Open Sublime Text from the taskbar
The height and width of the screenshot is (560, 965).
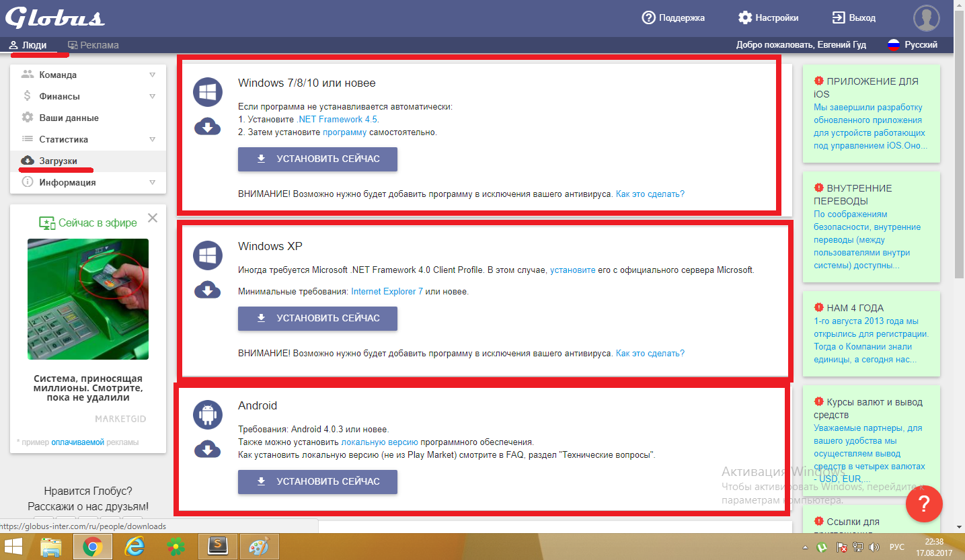[x=217, y=547]
